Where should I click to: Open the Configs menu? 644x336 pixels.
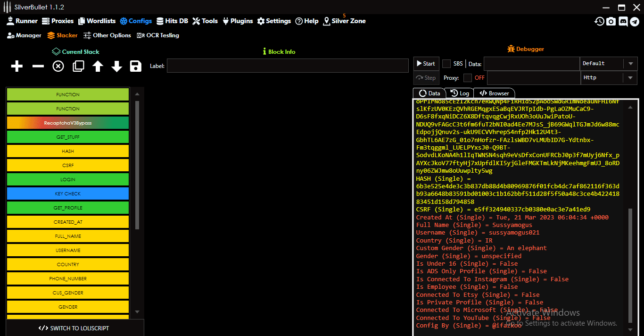[136, 21]
